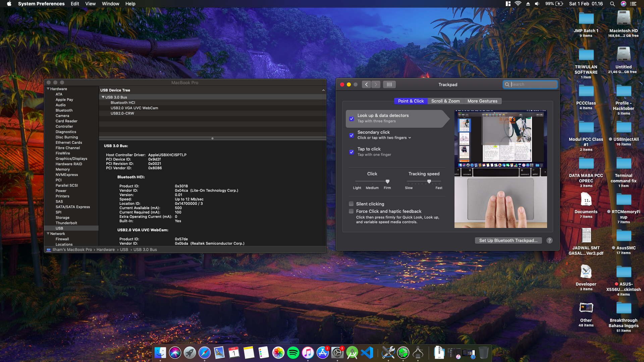Open Secondary click two-finger options dropdown
Image resolution: width=644 pixels, height=362 pixels.
pos(384,138)
